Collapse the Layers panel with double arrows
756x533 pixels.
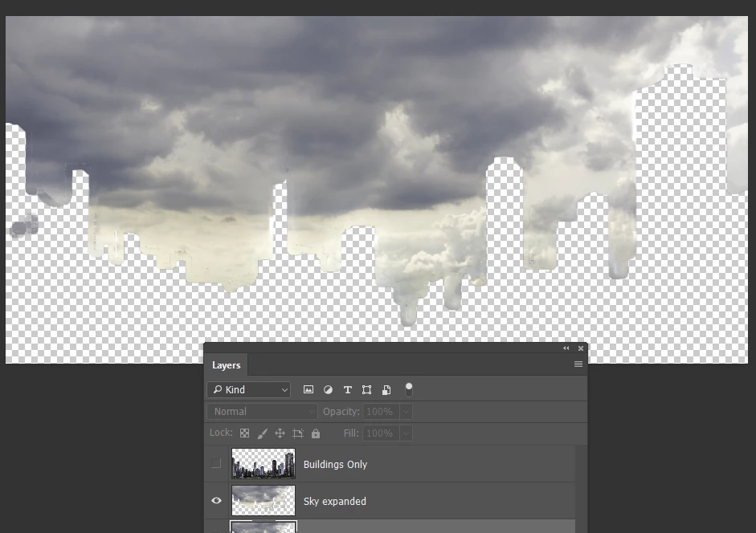pyautogui.click(x=566, y=348)
